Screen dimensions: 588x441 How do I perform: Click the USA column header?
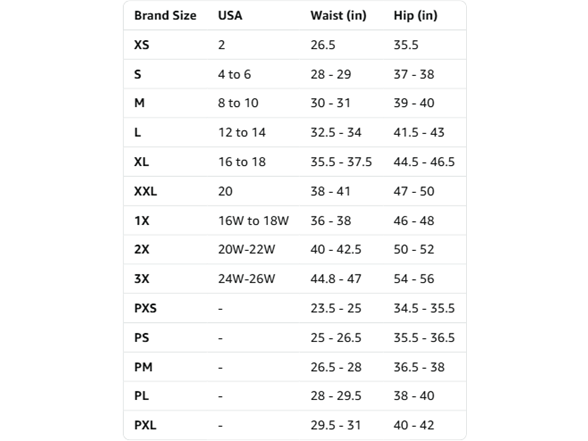(230, 15)
